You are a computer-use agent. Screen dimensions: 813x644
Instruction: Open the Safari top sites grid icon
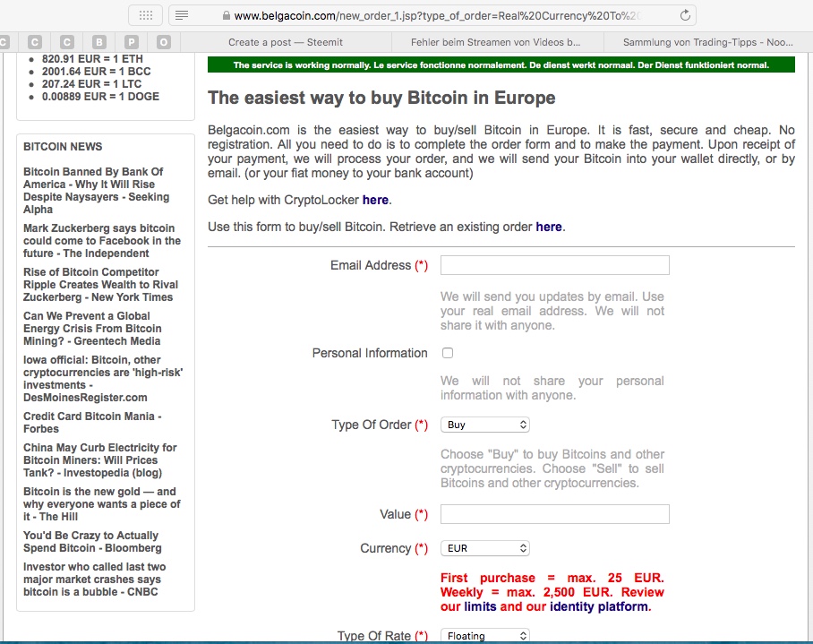tap(146, 15)
